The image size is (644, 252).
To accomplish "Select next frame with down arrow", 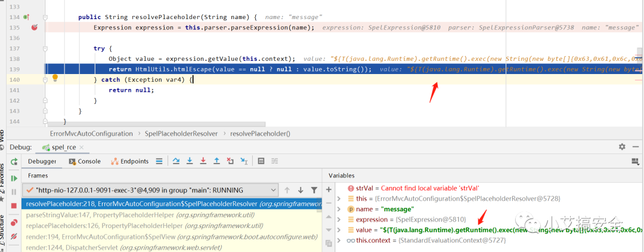I will click(x=301, y=190).
